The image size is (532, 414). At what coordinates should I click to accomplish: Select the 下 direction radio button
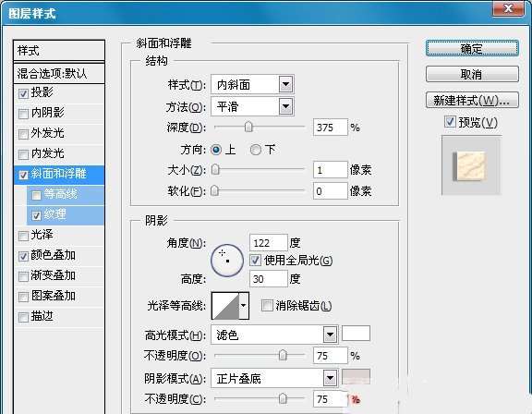(x=256, y=150)
